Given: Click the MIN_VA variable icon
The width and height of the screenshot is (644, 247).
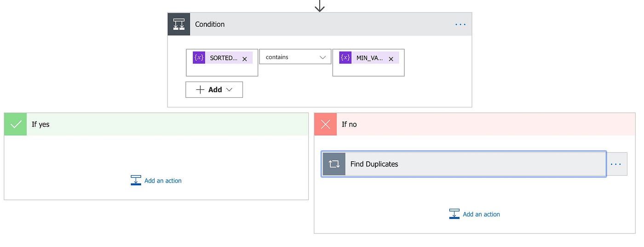Looking at the screenshot, I should tap(345, 58).
